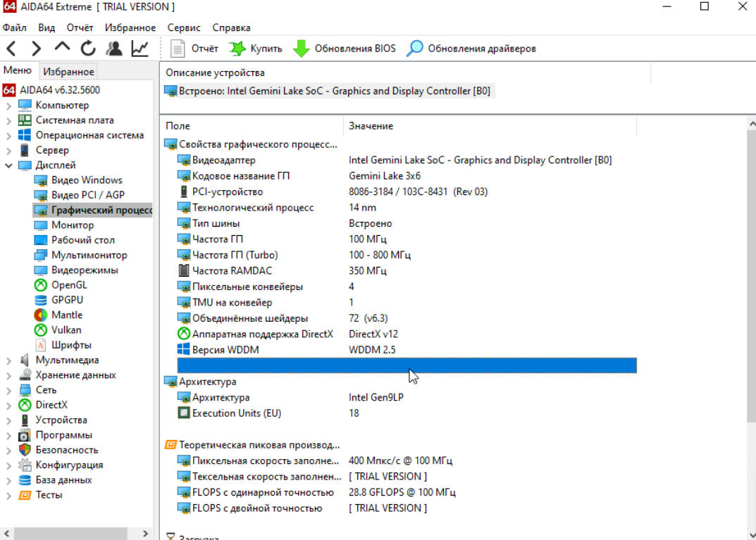Open Обновления драйверов driver updates
Image resolution: width=756 pixels, height=540 pixels.
471,48
